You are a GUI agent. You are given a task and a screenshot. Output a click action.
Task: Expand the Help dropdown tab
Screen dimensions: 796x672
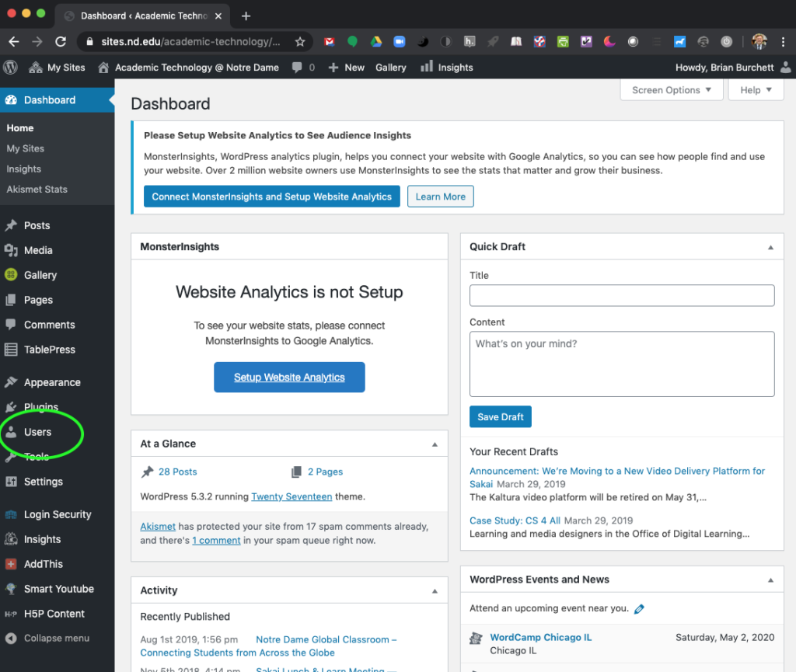[756, 90]
